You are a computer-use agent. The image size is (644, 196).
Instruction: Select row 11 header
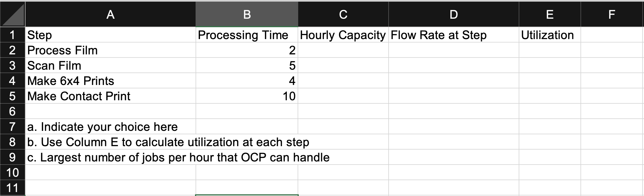coord(12,187)
